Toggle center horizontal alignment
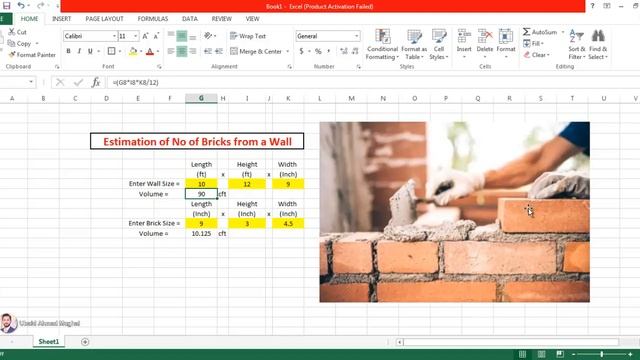Screen dimensions: 640x360 pos(182,51)
